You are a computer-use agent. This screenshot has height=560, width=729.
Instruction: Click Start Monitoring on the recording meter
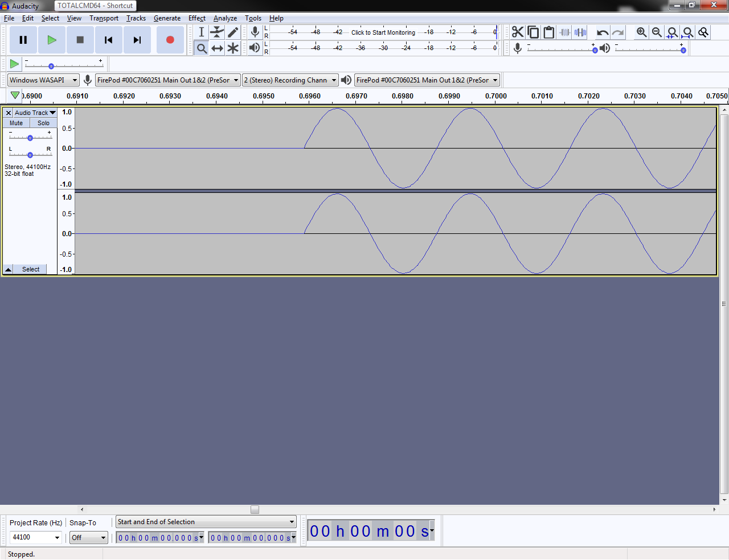(383, 32)
